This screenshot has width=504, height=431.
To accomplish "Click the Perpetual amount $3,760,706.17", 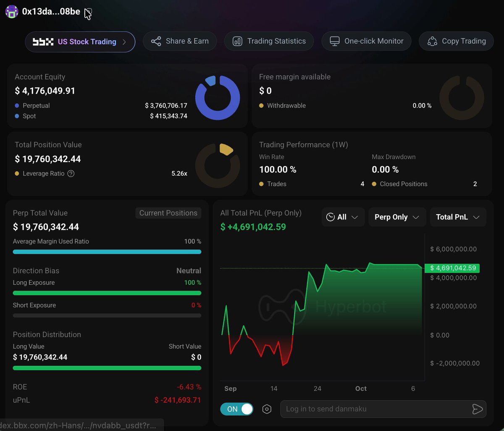I will (166, 105).
